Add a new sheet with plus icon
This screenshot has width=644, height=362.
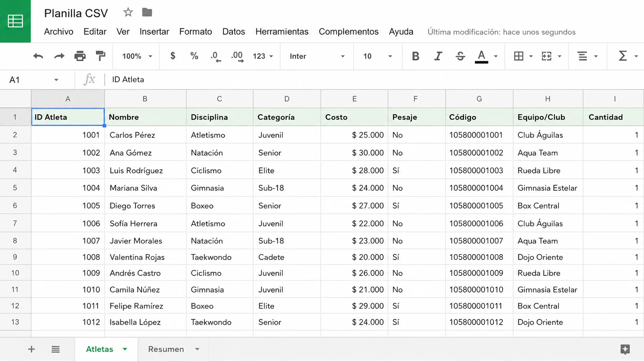coord(32,349)
